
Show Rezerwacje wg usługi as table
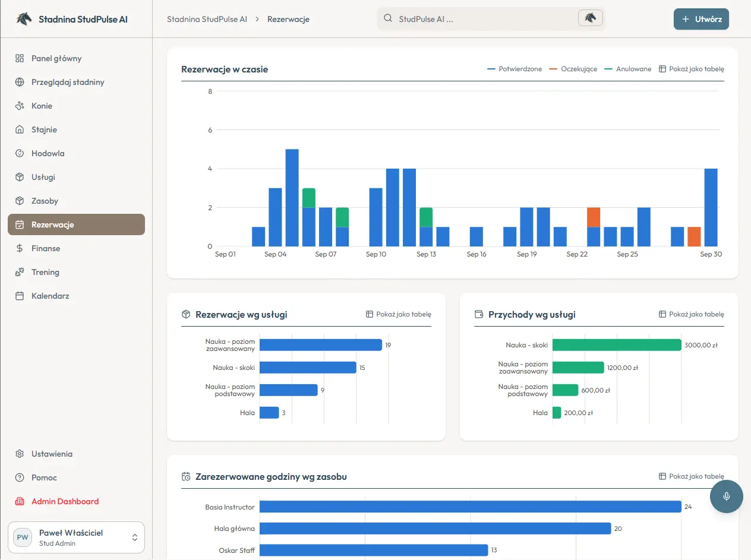click(399, 314)
